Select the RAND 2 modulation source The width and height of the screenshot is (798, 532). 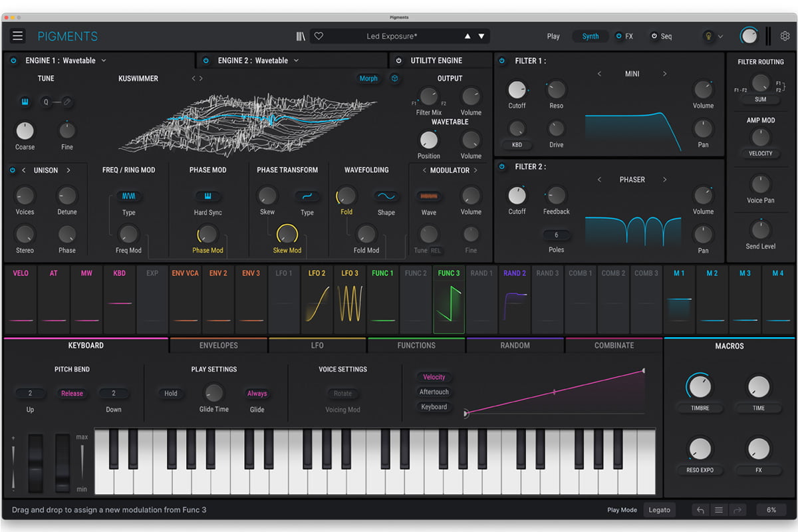515,298
